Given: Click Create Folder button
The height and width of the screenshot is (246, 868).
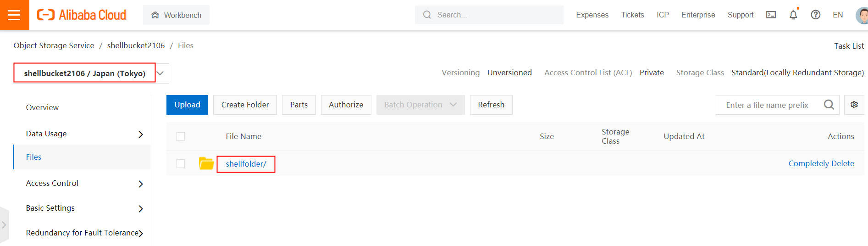Looking at the screenshot, I should (x=245, y=105).
